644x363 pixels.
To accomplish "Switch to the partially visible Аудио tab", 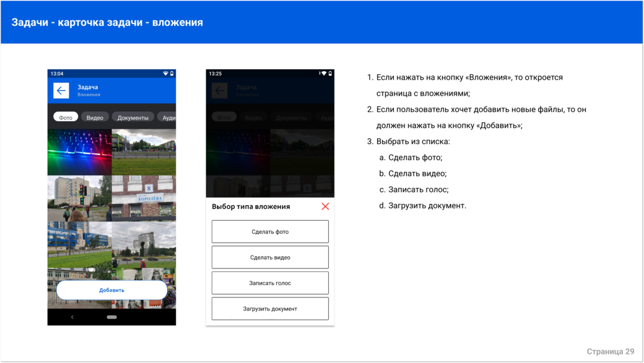I will tap(167, 117).
